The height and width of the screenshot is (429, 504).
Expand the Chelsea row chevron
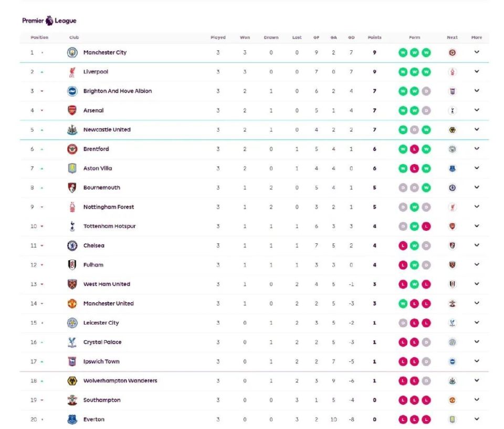click(x=477, y=245)
